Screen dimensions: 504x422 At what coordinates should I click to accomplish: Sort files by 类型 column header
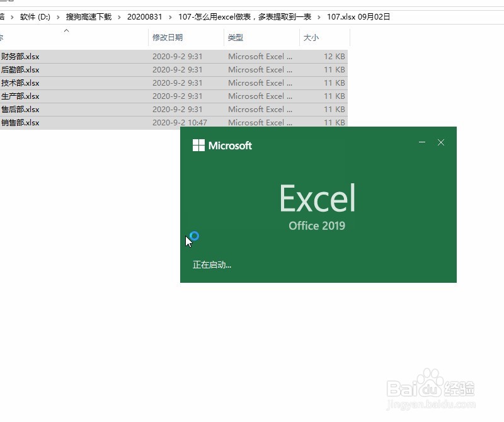click(234, 38)
